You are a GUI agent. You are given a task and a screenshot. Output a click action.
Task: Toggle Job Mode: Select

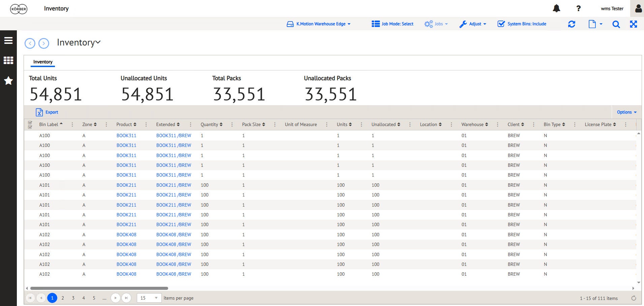coord(393,24)
